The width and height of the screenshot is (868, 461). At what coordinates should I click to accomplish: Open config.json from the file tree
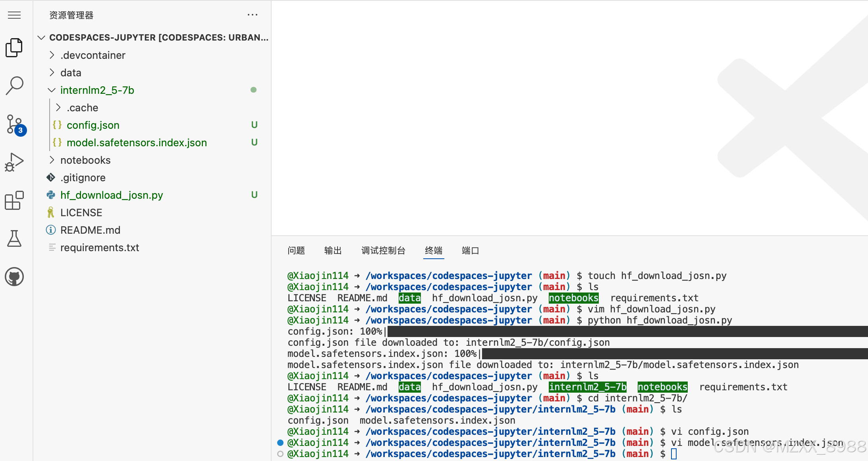click(x=93, y=125)
